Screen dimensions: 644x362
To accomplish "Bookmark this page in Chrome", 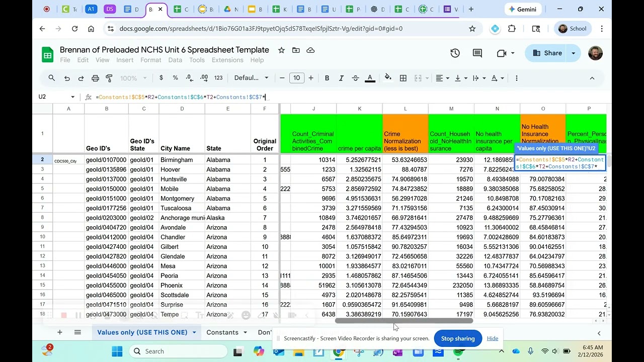I will 472,29.
